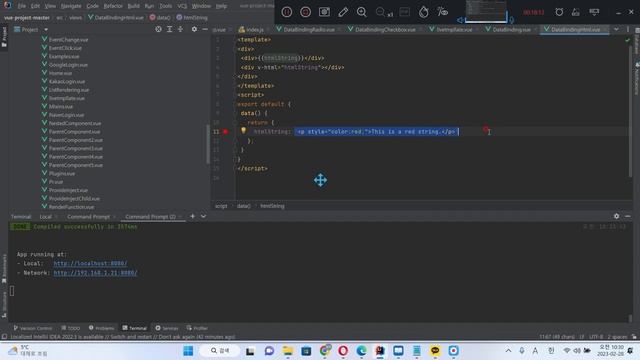Open Network http://192.168.1.21:8080/ link

pyautogui.click(x=95, y=273)
